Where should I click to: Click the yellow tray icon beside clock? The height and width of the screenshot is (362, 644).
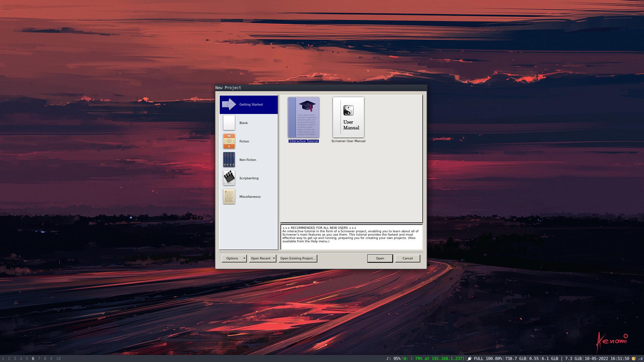pyautogui.click(x=634, y=359)
